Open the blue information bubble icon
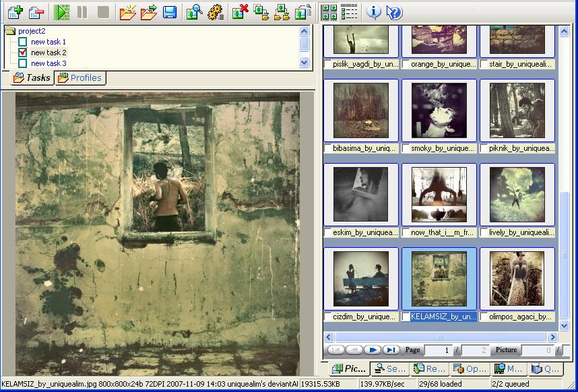Image resolution: width=578 pixels, height=392 pixels. point(373,12)
